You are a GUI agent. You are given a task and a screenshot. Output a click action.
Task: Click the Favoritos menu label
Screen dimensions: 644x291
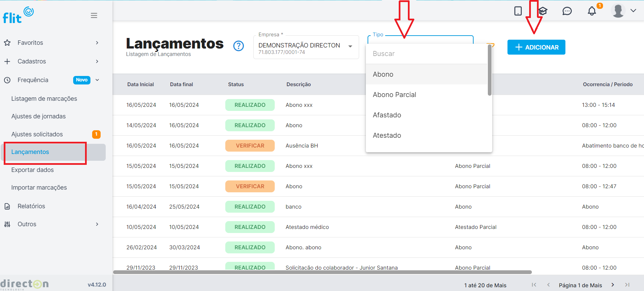click(x=30, y=43)
